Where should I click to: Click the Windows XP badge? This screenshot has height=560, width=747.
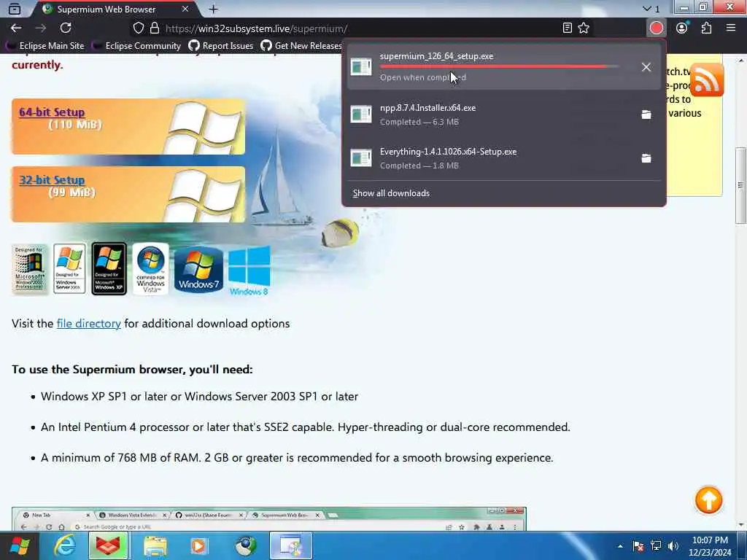109,268
